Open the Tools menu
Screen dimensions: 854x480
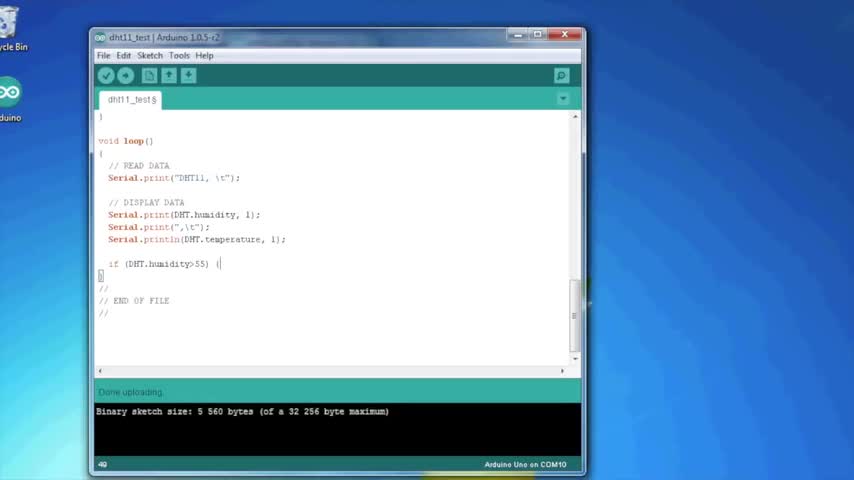179,56
